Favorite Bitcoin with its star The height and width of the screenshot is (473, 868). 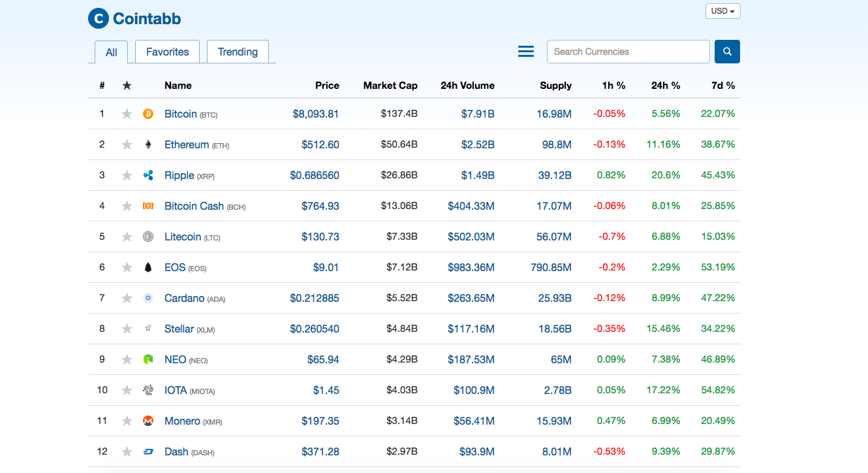[127, 114]
